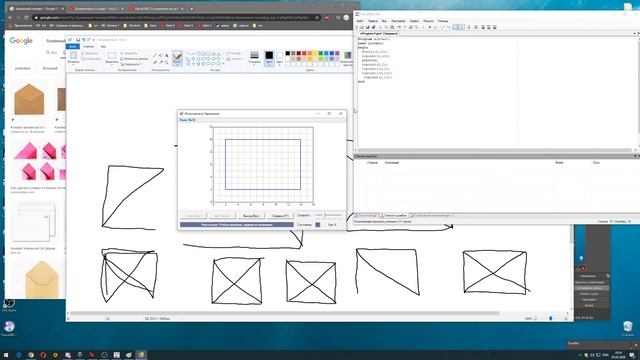Select the Text tool in Paint
Screen dimensions: 640x360
click(167, 55)
